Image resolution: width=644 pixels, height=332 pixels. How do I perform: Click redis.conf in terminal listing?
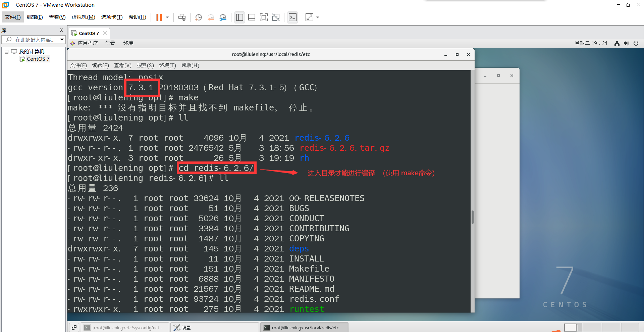tap(314, 299)
